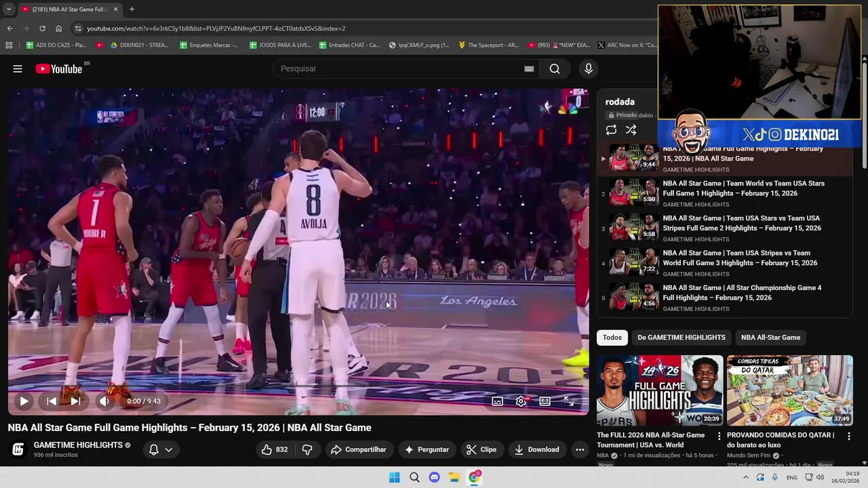Select the NBA All-Star Game chip
This screenshot has width=868, height=488.
click(x=770, y=338)
